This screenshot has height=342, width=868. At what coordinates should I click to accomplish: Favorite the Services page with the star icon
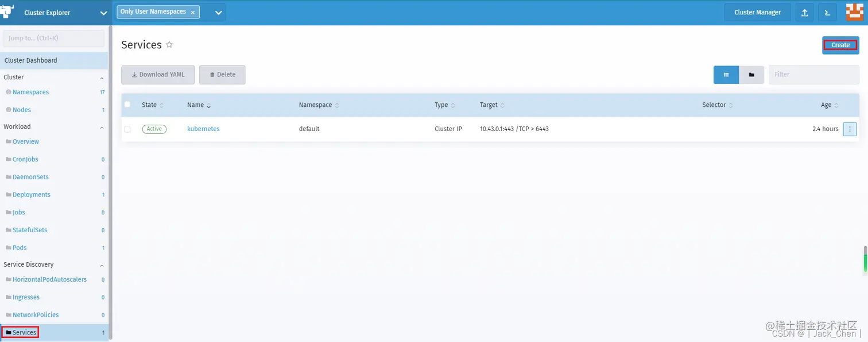169,44
